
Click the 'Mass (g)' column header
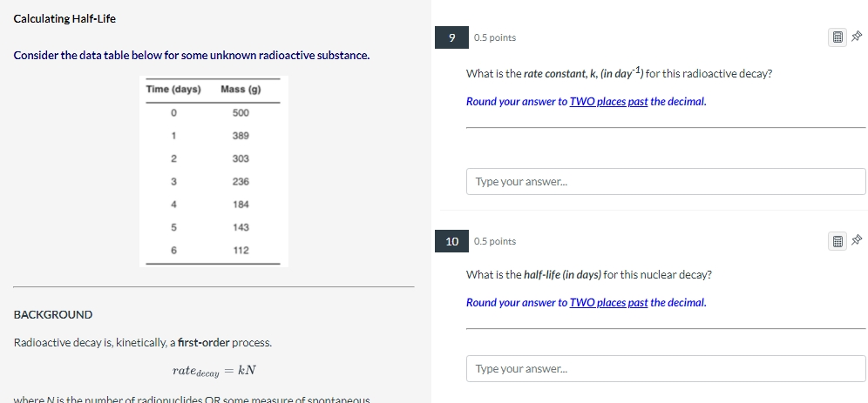241,90
